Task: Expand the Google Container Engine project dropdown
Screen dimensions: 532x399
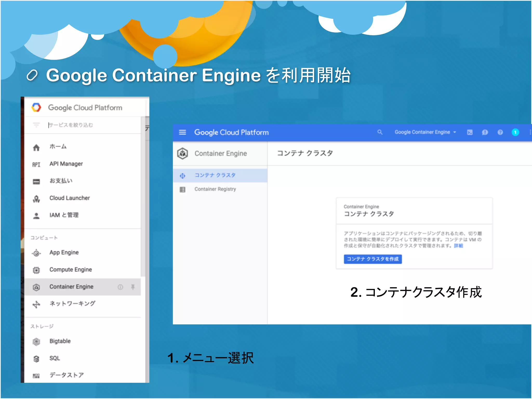Action: [x=425, y=132]
